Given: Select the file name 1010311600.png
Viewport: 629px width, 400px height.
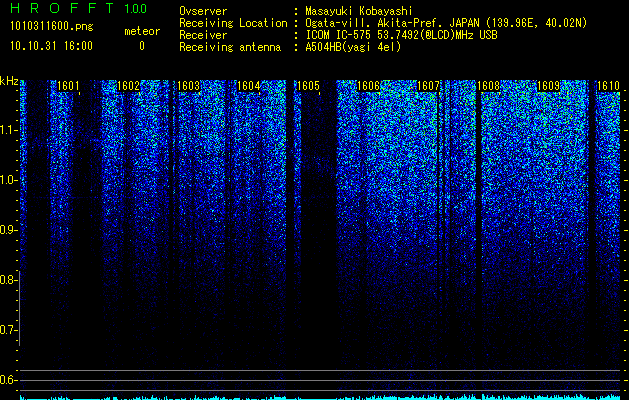Looking at the screenshot, I should (52, 27).
